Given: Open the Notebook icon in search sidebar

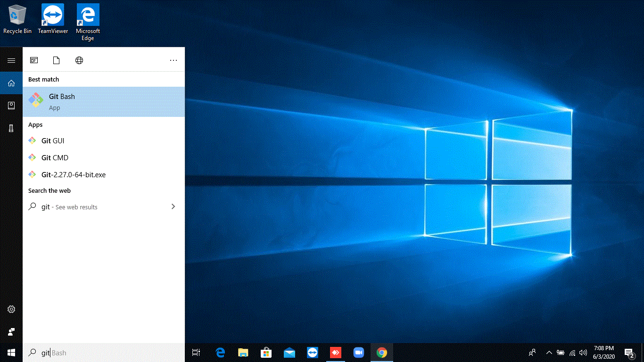Looking at the screenshot, I should coord(11,106).
